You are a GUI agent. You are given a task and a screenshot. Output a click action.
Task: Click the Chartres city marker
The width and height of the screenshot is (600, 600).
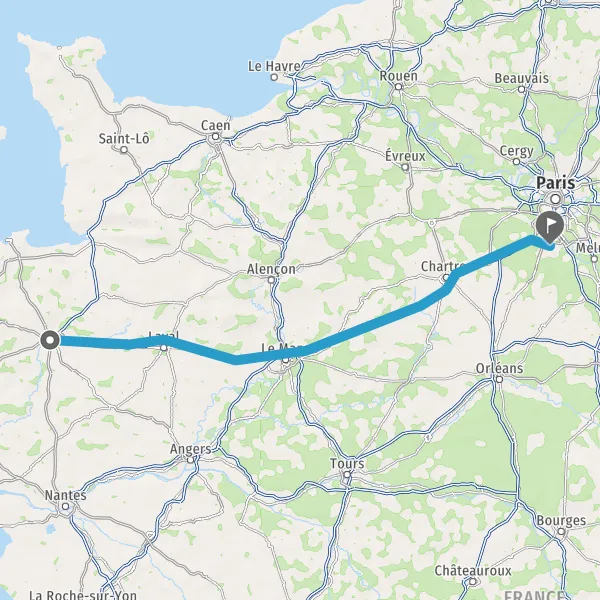[446, 278]
